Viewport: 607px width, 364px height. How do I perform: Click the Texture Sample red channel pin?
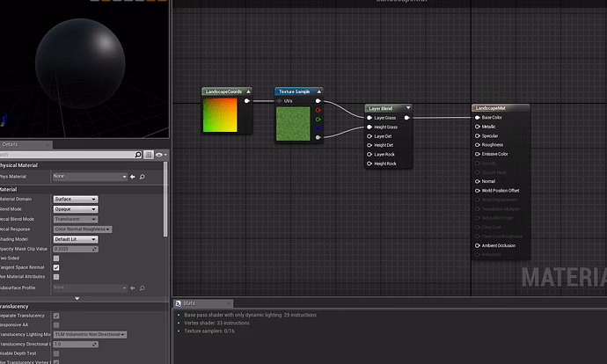tap(318, 110)
